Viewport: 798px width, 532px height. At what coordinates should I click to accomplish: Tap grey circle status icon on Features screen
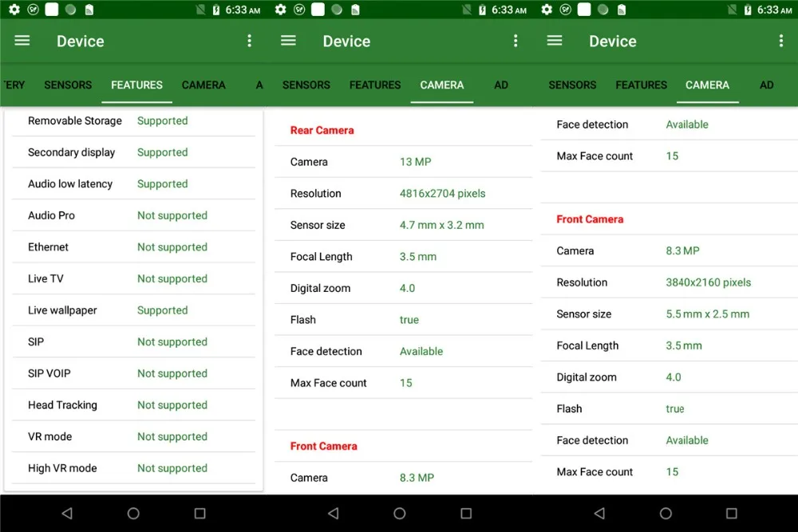coord(70,10)
